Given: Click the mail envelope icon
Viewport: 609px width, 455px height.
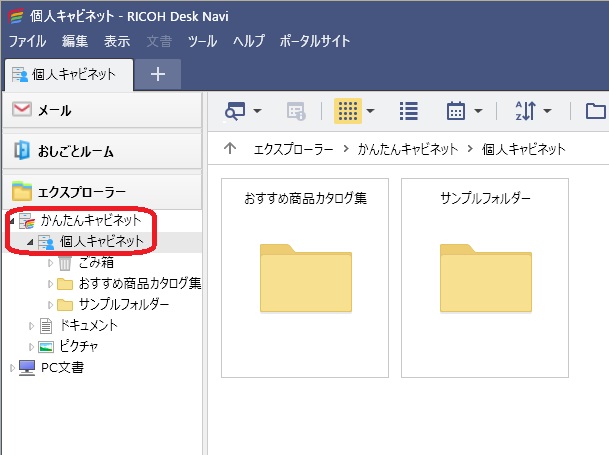Looking at the screenshot, I should click(22, 110).
